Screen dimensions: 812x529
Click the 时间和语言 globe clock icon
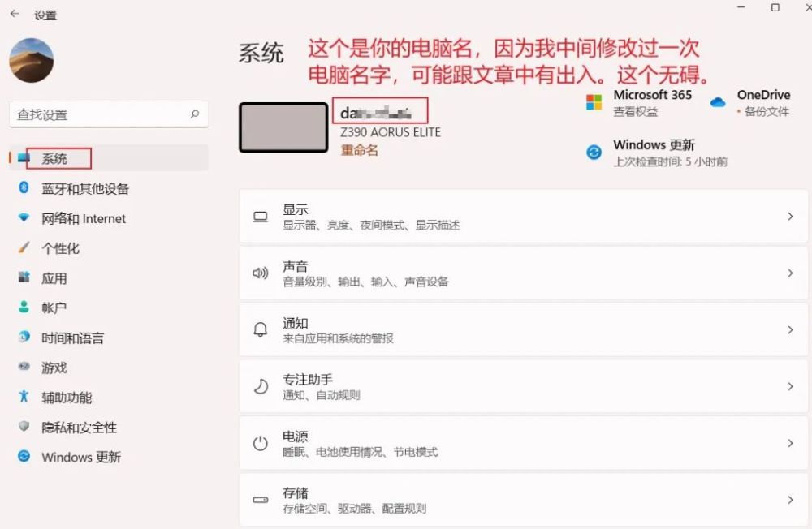[24, 337]
